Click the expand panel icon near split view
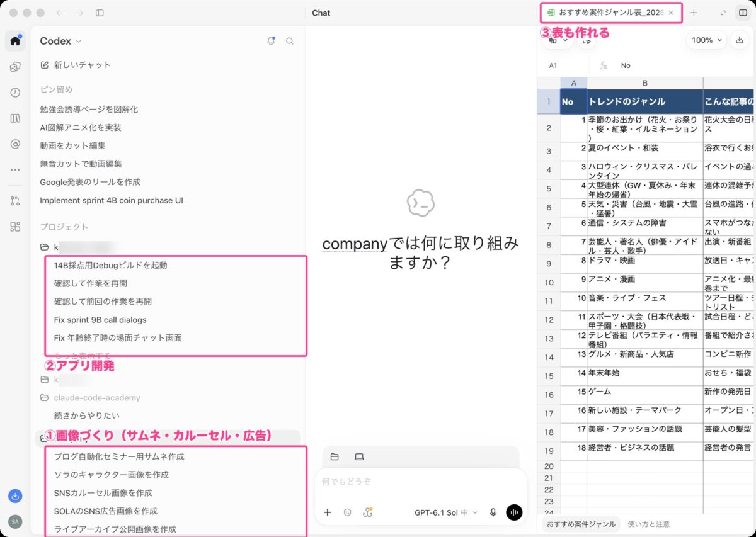Screen dimensions: 756x537 click(x=723, y=13)
